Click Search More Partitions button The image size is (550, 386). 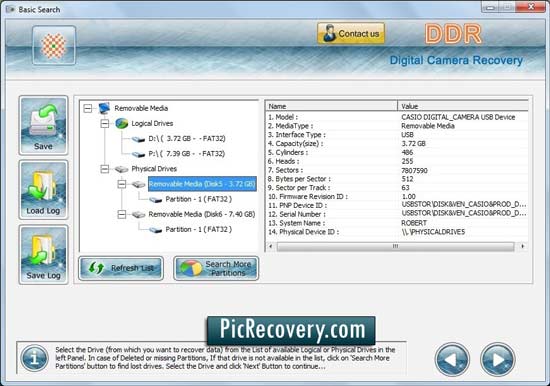pyautogui.click(x=216, y=268)
